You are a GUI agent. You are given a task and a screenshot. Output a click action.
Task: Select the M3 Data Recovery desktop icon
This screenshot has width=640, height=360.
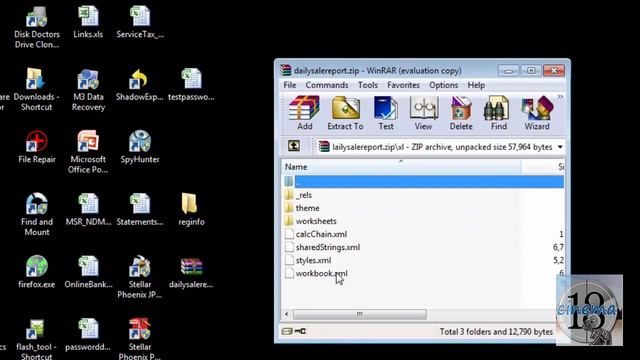coord(88,89)
